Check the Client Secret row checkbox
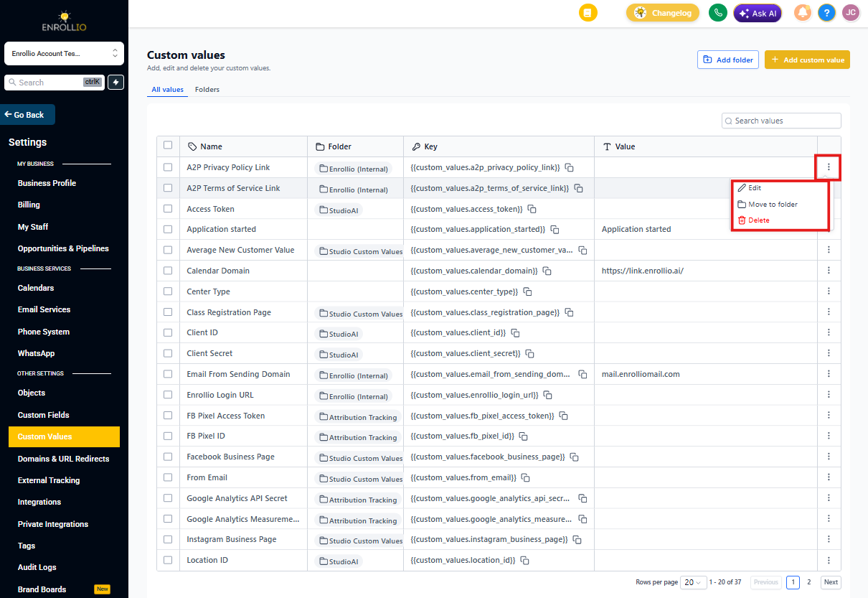This screenshot has width=868, height=598. click(168, 353)
